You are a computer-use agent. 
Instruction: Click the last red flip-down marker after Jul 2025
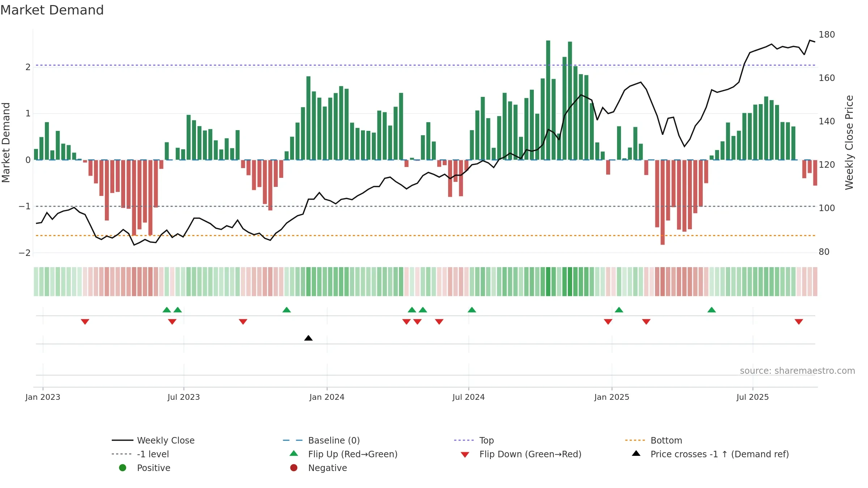pos(799,322)
